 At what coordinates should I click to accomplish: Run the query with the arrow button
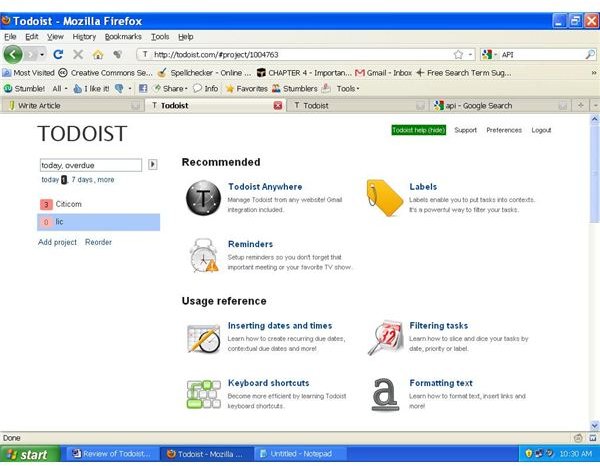pos(153,165)
